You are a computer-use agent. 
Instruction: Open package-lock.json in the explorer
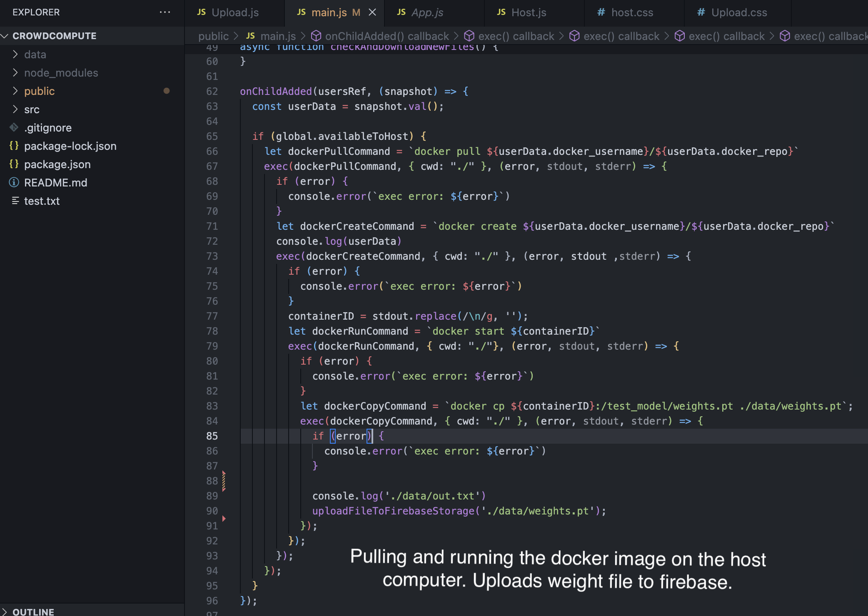pyautogui.click(x=70, y=146)
